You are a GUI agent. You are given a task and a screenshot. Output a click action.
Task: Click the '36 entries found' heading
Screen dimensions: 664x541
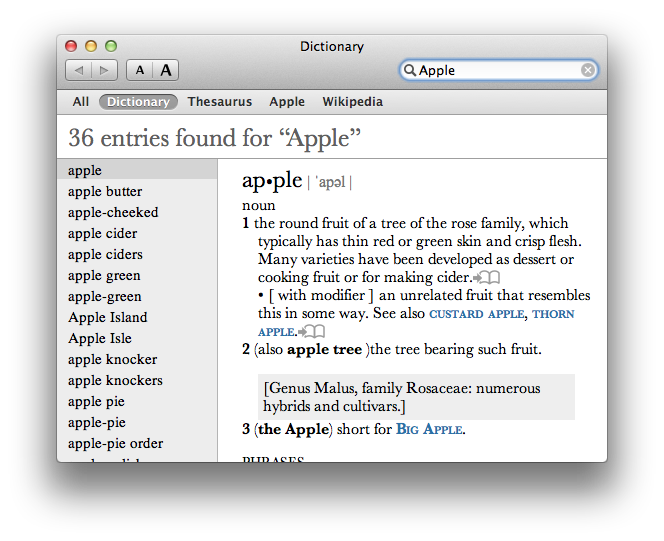(215, 138)
